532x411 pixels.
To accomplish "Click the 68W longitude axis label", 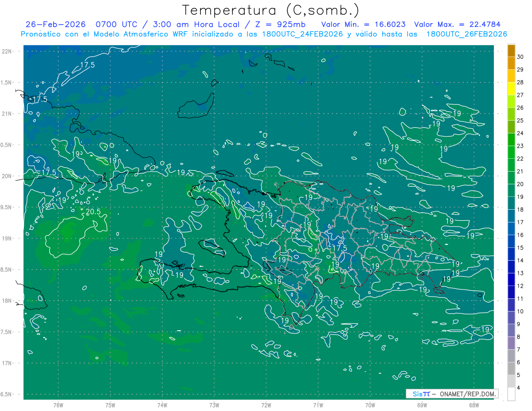I will 473,405.
